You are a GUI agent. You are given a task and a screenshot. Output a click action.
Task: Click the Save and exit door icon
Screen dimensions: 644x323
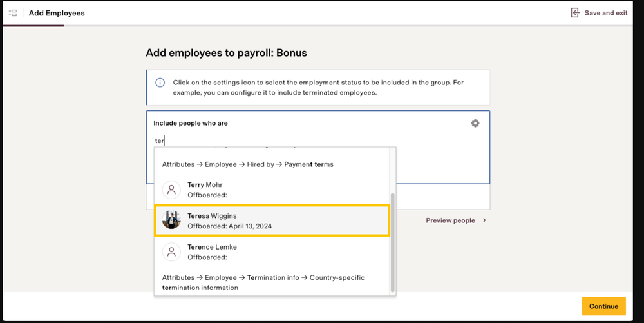pos(575,13)
